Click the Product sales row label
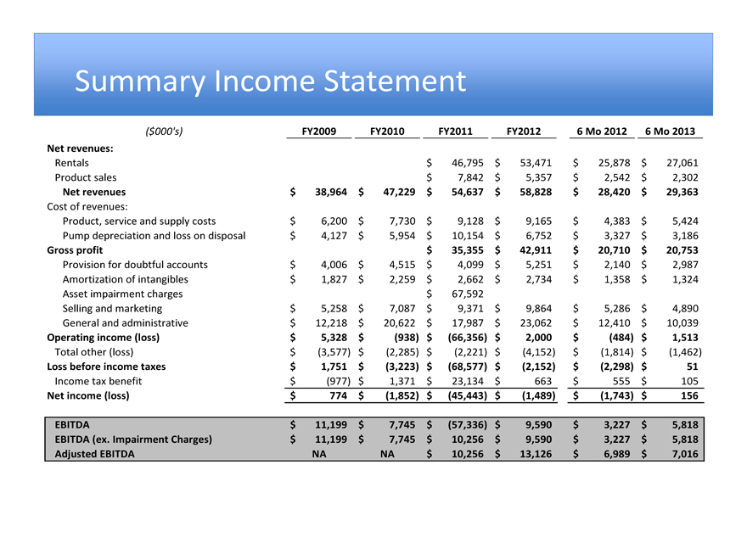747x560 pixels. [86, 177]
